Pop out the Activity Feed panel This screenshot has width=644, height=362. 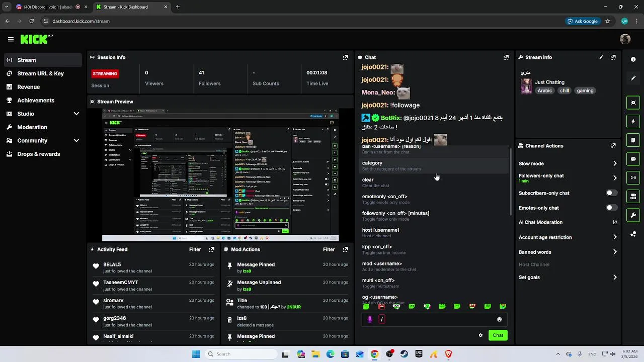pos(211,249)
